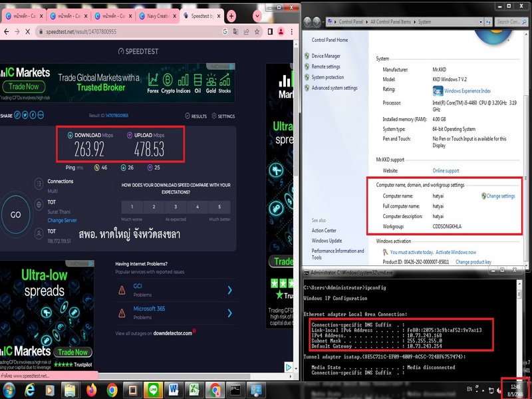Viewport: 532px width, 399px height.
Task: Open a new Chrome tab
Action: tap(231, 15)
